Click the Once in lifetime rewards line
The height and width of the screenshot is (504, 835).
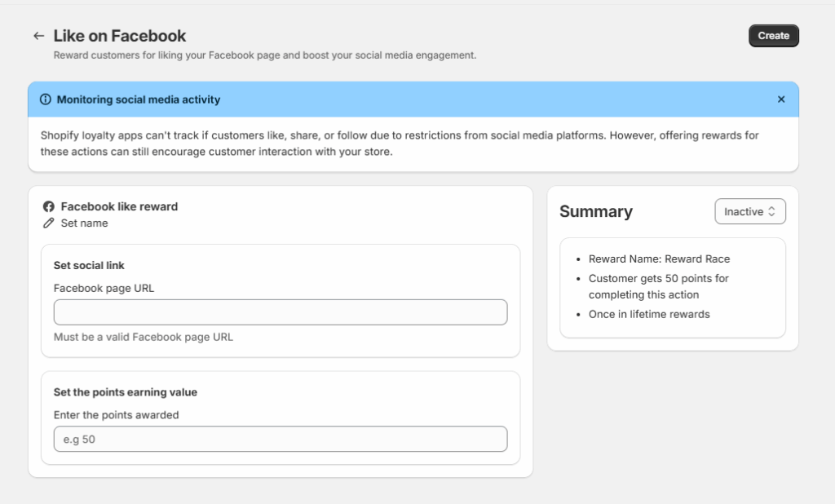coord(649,314)
